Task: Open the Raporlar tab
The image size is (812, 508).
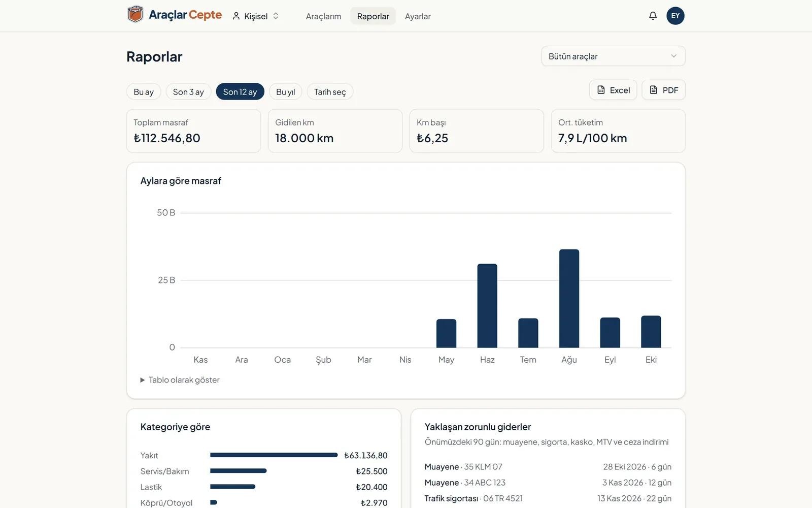Action: (x=373, y=16)
